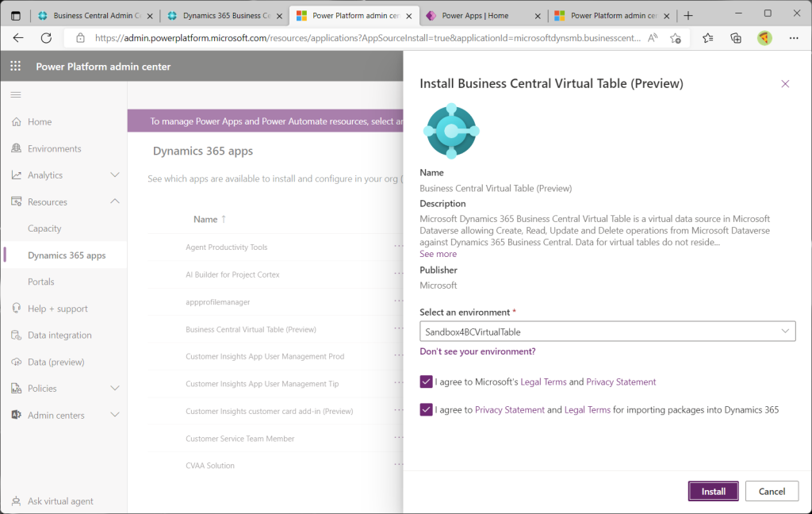Open the app launcher waffle icon
Image resolution: width=812 pixels, height=514 pixels.
coord(16,66)
